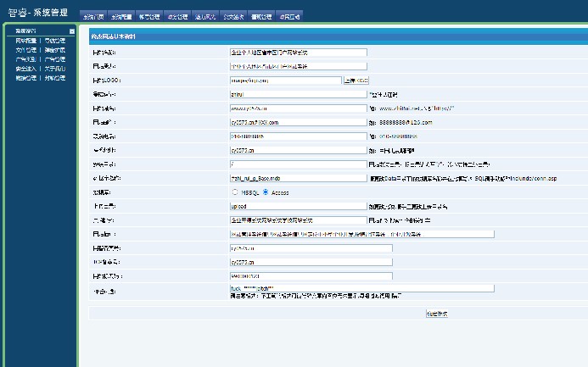Open the 帐号管理 tab in top navigation
This screenshot has height=367, width=588.
[149, 16]
